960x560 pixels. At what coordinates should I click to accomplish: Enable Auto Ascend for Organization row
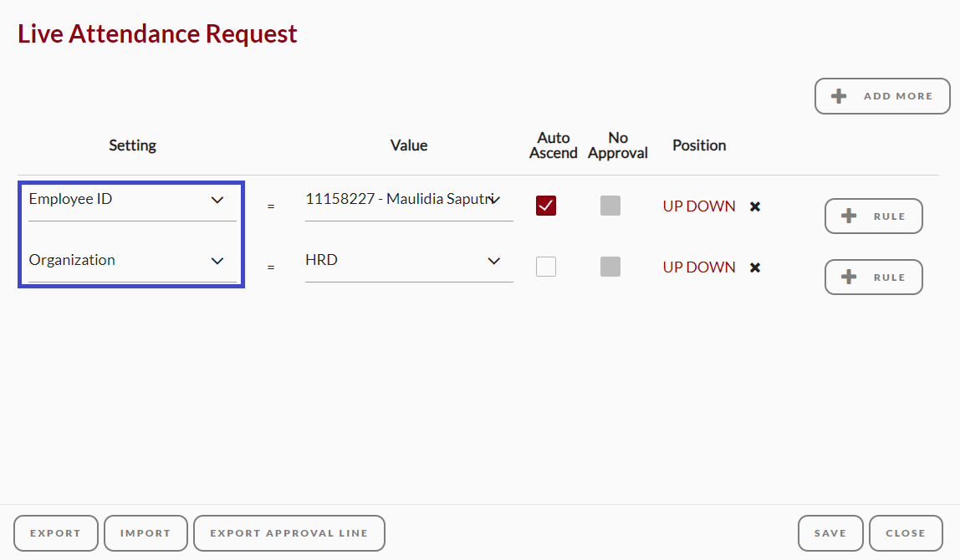[x=545, y=267]
